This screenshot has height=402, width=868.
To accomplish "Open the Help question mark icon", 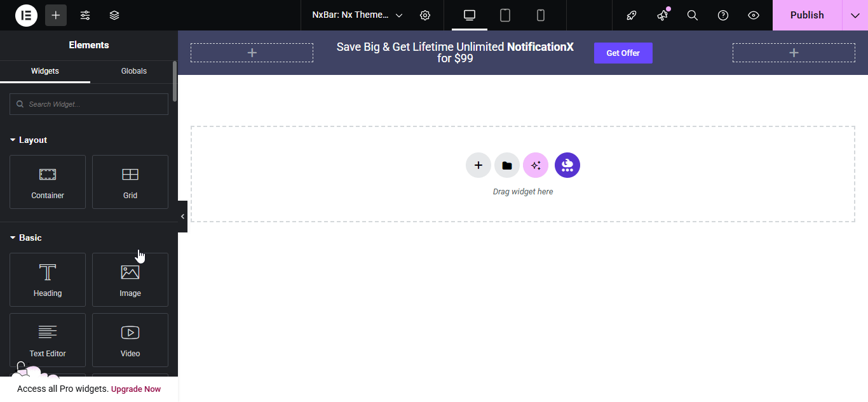I will (x=723, y=15).
